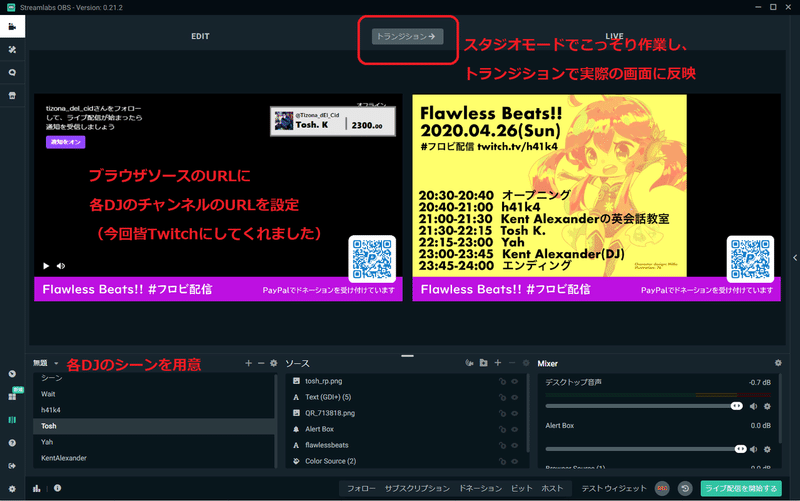Select the Wait scene
The image size is (800, 501).
click(x=154, y=394)
